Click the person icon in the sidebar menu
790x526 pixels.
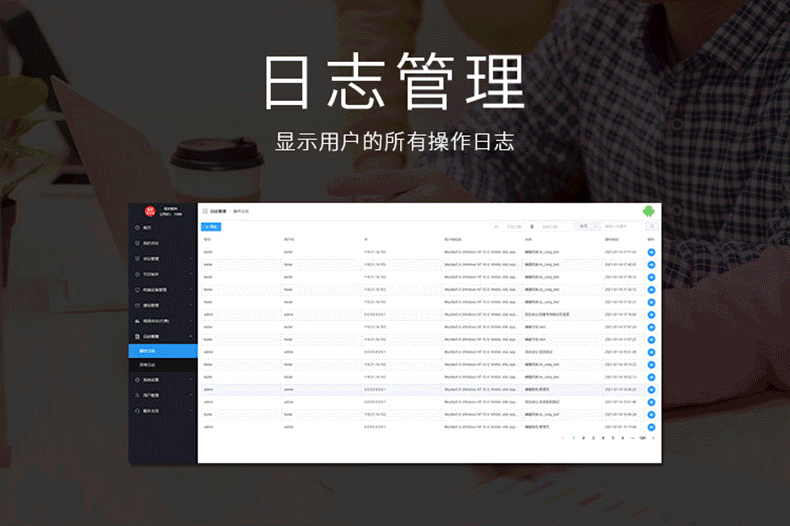click(x=137, y=396)
